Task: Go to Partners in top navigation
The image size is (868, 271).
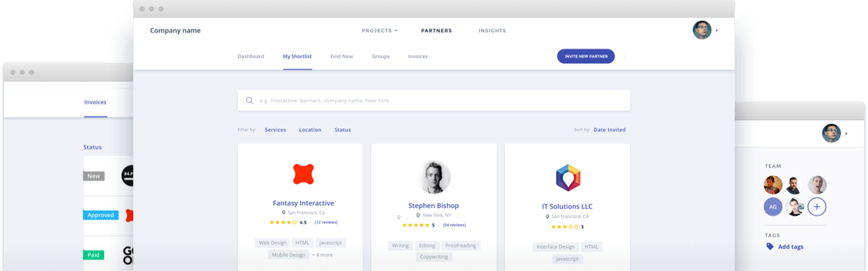Action: (436, 31)
